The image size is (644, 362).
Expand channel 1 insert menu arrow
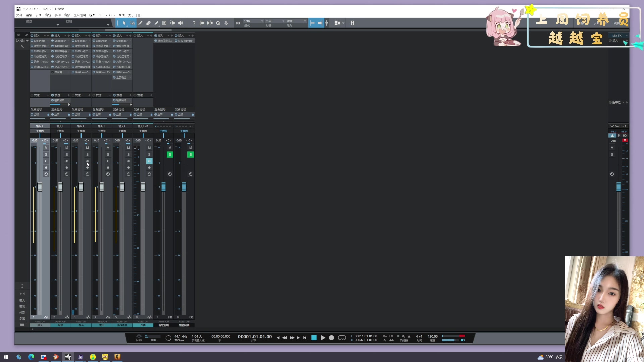44,35
